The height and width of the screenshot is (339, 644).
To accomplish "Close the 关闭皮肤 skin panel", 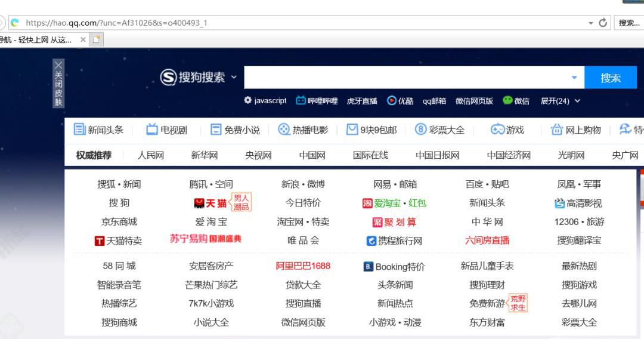I will 58,83.
